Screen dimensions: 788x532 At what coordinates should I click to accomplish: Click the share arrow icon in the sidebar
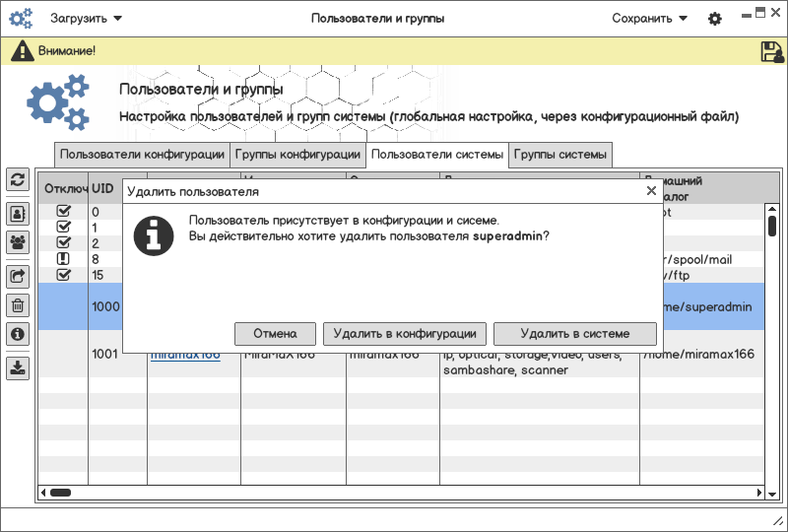coord(18,276)
